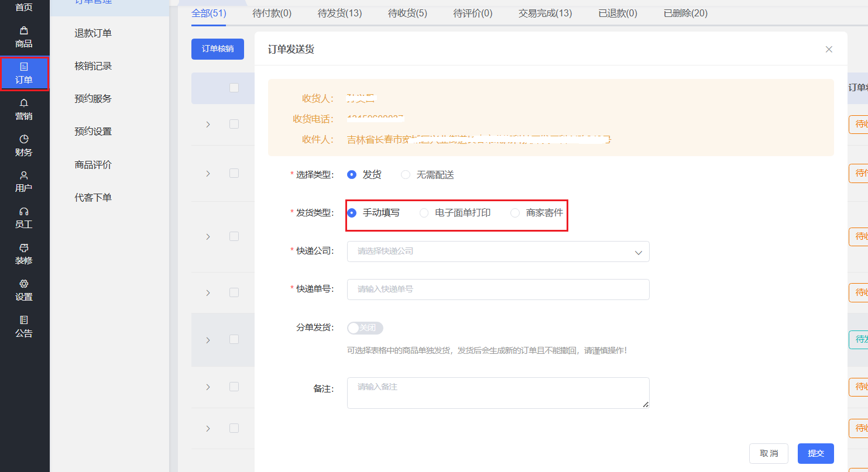Select the 发货 radio option
868x472 pixels.
click(x=364, y=174)
